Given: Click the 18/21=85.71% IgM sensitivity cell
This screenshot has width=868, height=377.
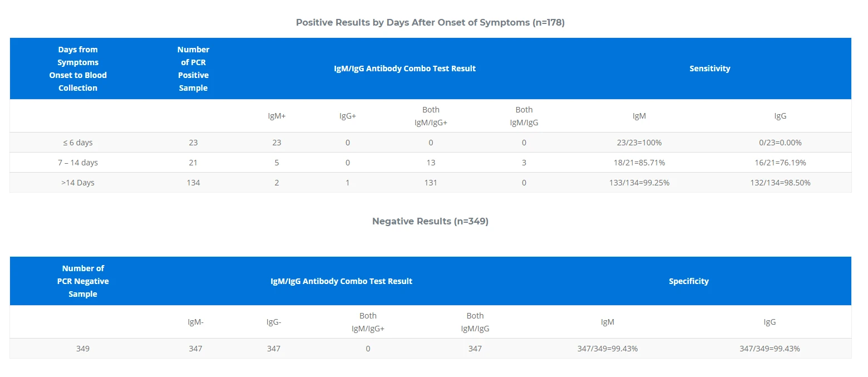Looking at the screenshot, I should (639, 163).
